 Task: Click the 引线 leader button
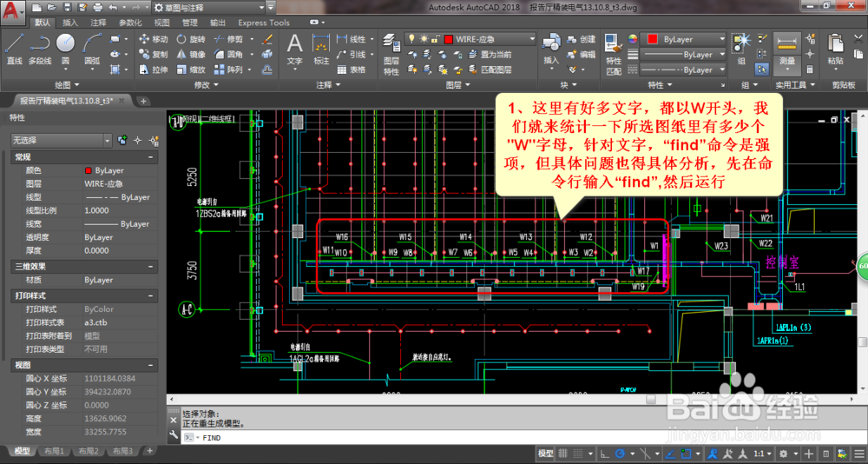[352, 55]
